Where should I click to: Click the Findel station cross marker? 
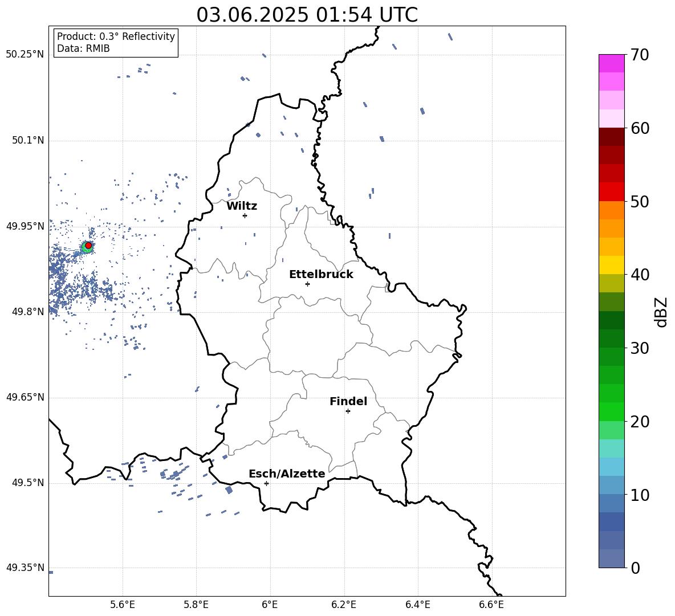click(x=348, y=411)
